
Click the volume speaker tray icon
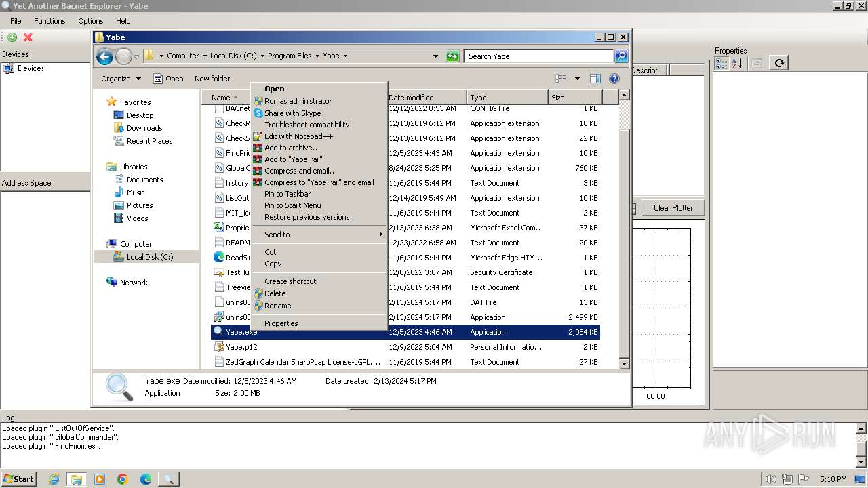click(x=771, y=479)
